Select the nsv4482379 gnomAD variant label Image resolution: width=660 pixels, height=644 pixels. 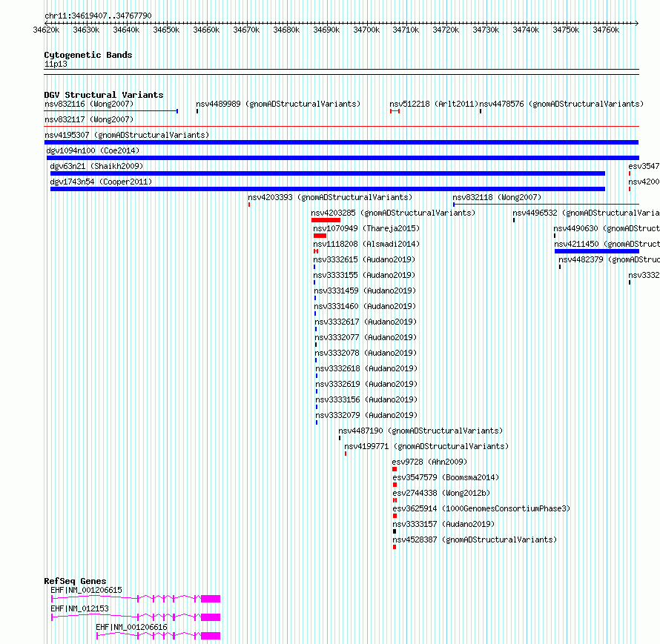609,259
